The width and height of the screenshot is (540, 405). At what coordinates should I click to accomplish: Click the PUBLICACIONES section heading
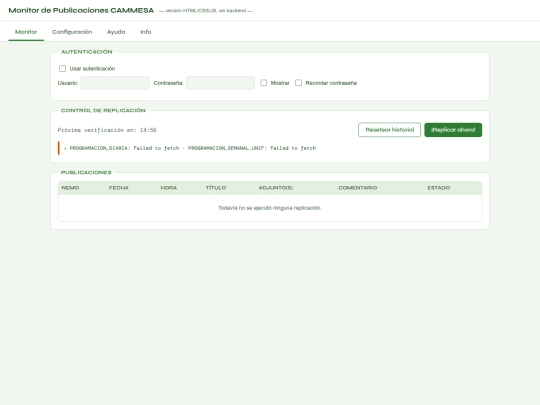(86, 172)
